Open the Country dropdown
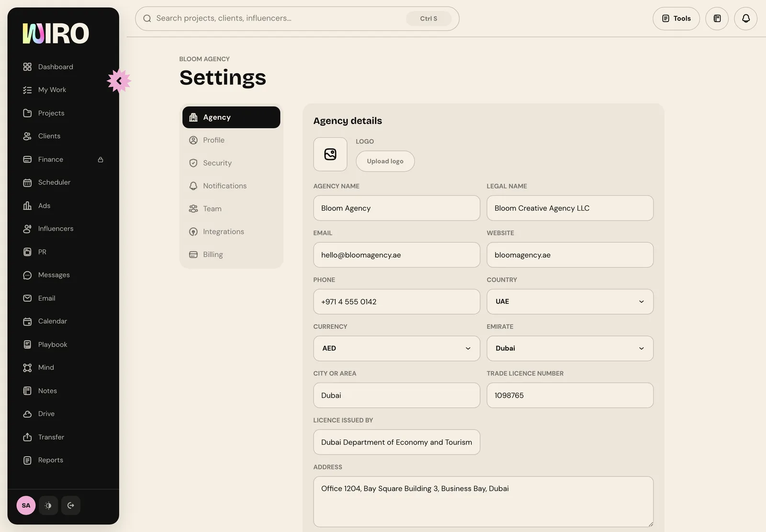766x532 pixels. pyautogui.click(x=570, y=302)
